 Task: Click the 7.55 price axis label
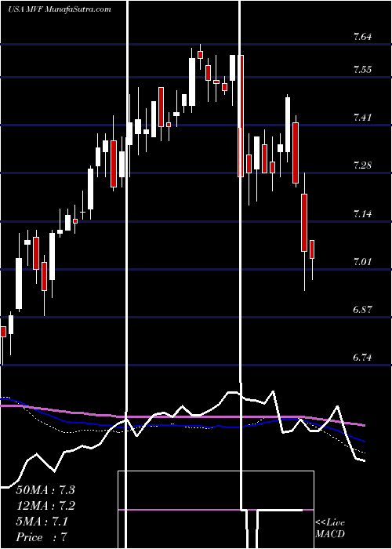[362, 69]
